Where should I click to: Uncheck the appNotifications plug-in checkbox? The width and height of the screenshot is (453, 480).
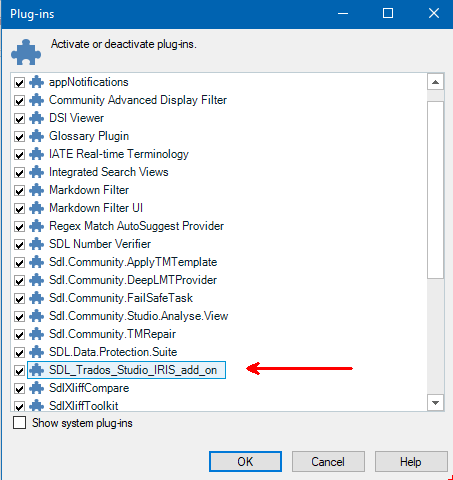[x=19, y=83]
